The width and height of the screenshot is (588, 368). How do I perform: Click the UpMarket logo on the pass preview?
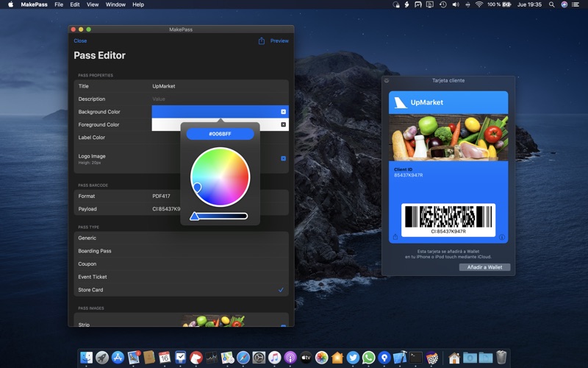401,102
